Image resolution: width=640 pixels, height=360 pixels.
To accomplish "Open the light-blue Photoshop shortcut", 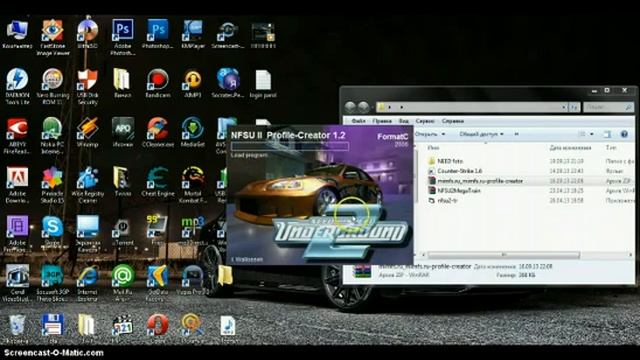I will (x=158, y=35).
